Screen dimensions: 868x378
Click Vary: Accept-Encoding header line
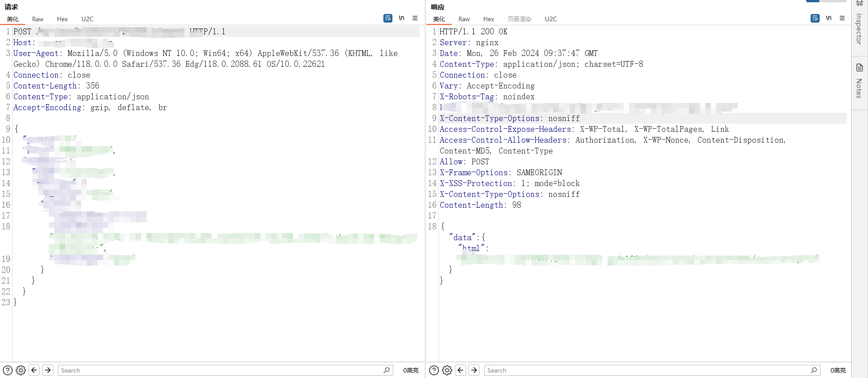point(487,86)
